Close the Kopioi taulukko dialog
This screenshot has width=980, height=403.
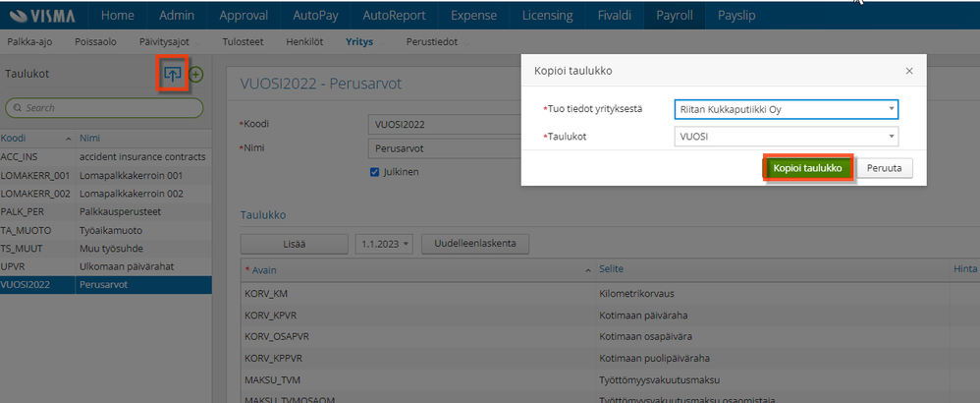(909, 72)
